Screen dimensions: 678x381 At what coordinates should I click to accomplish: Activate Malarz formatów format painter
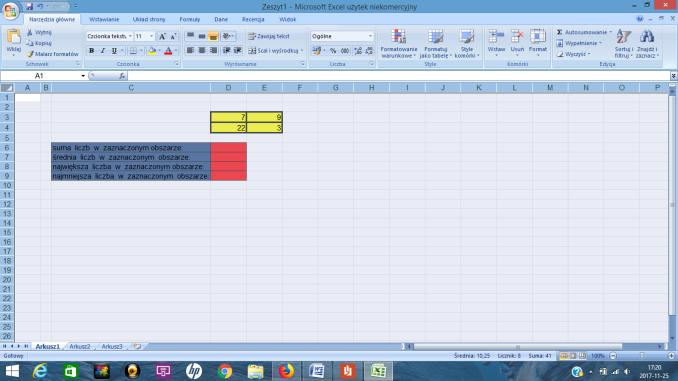53,54
